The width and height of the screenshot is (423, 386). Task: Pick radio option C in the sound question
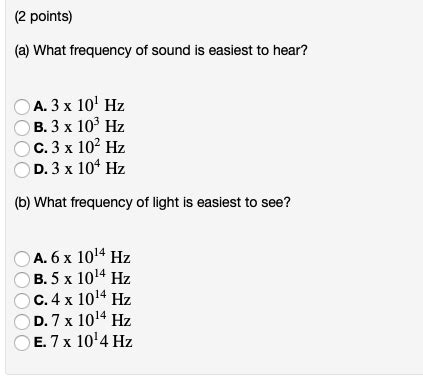point(22,149)
